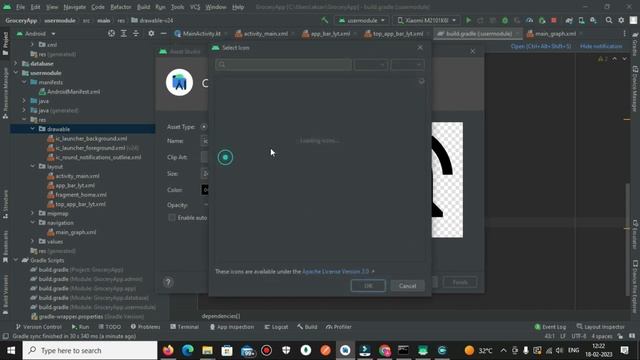Switch to main_graph.xml editor tab
Image resolution: width=640 pixels, height=360 pixels.
pyautogui.click(x=555, y=33)
